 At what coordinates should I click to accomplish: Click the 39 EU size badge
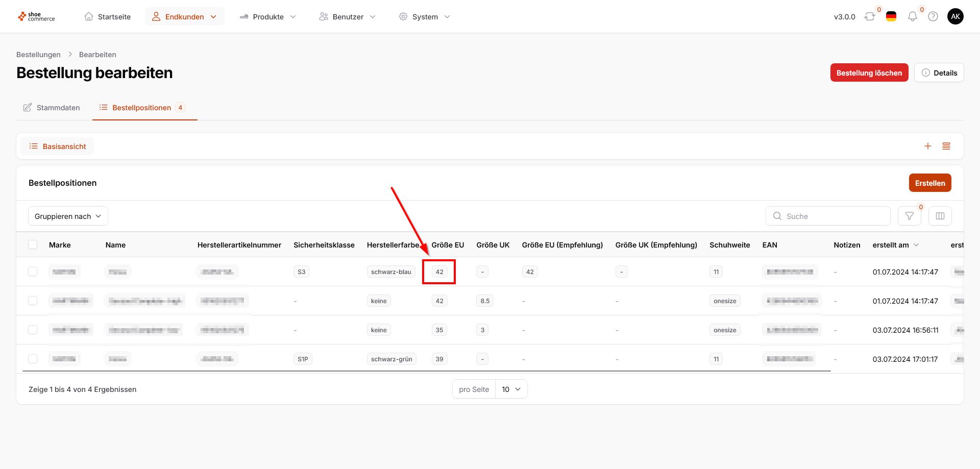click(439, 359)
